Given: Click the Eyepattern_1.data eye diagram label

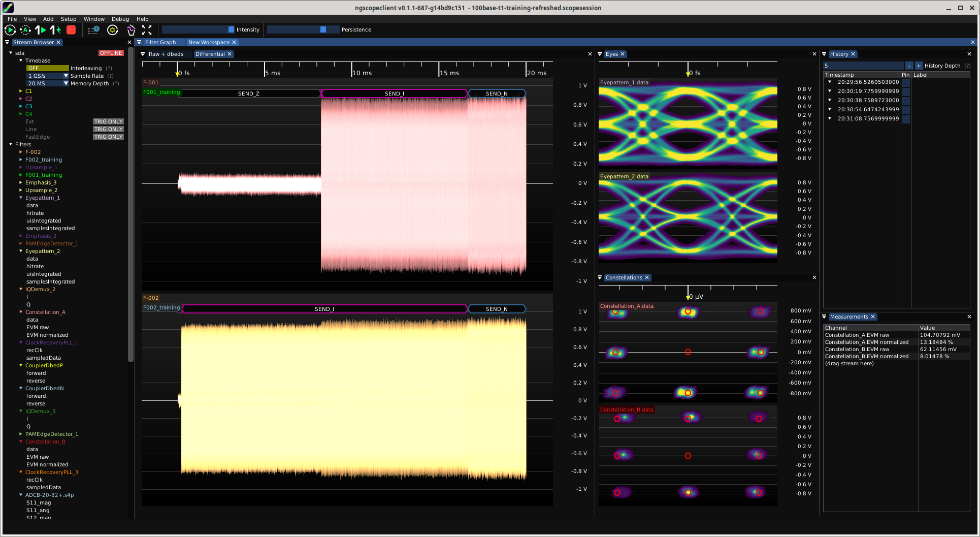Looking at the screenshot, I should click(x=624, y=82).
